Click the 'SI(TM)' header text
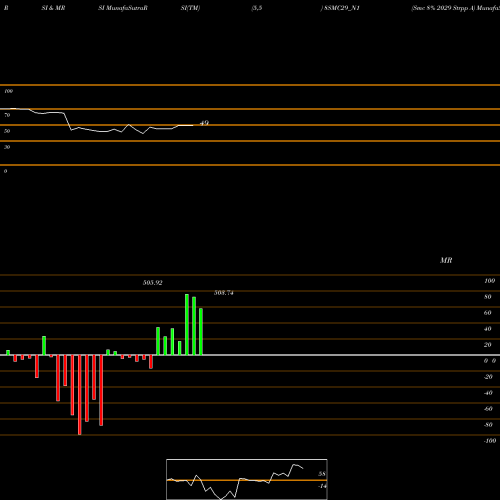 [x=190, y=8]
